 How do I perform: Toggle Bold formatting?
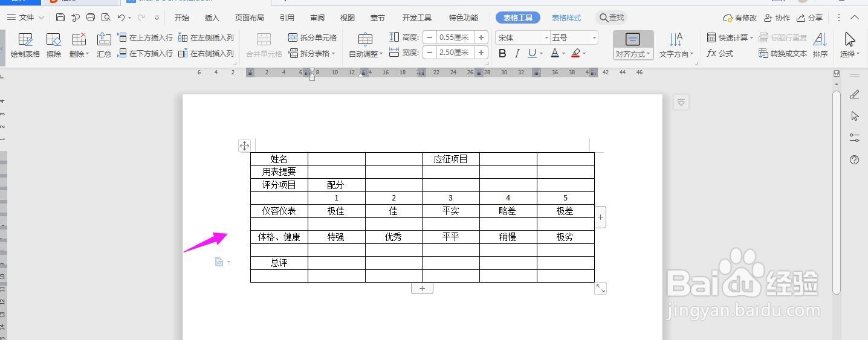[x=502, y=53]
